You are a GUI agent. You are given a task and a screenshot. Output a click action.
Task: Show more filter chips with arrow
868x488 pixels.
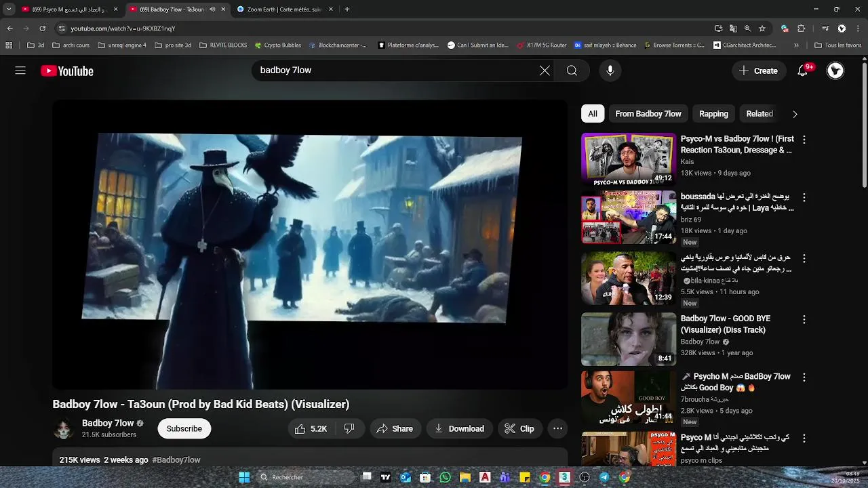795,114
